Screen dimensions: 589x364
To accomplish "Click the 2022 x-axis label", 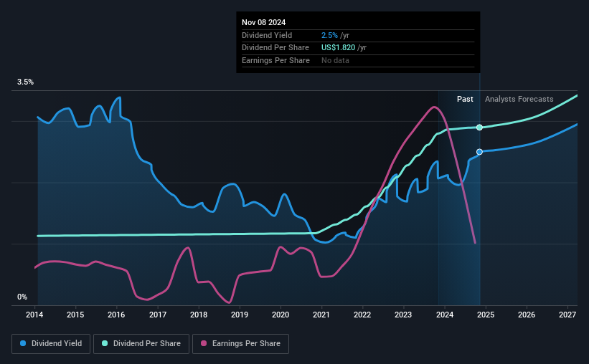I will (362, 315).
